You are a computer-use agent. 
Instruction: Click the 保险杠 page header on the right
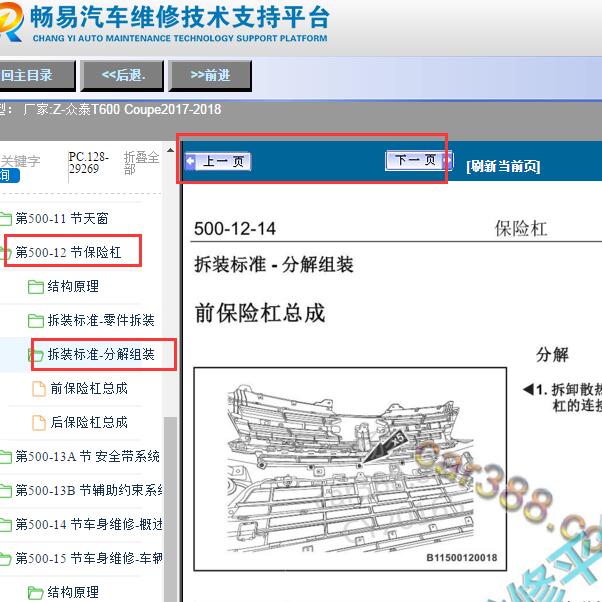tap(521, 229)
